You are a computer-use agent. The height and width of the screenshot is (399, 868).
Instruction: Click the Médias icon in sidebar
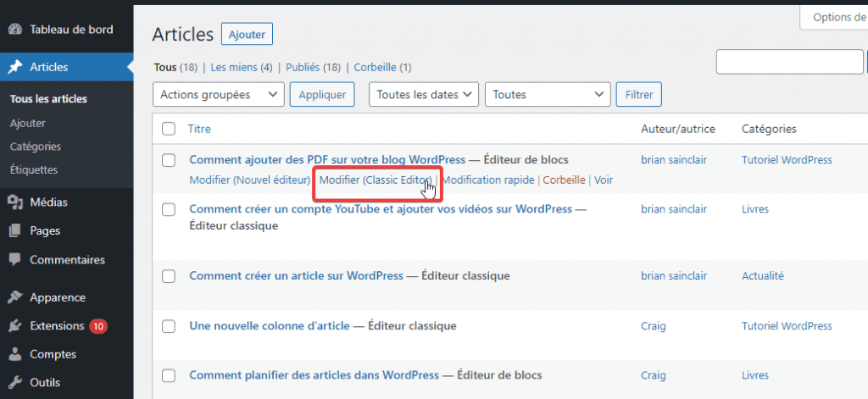[x=15, y=202]
